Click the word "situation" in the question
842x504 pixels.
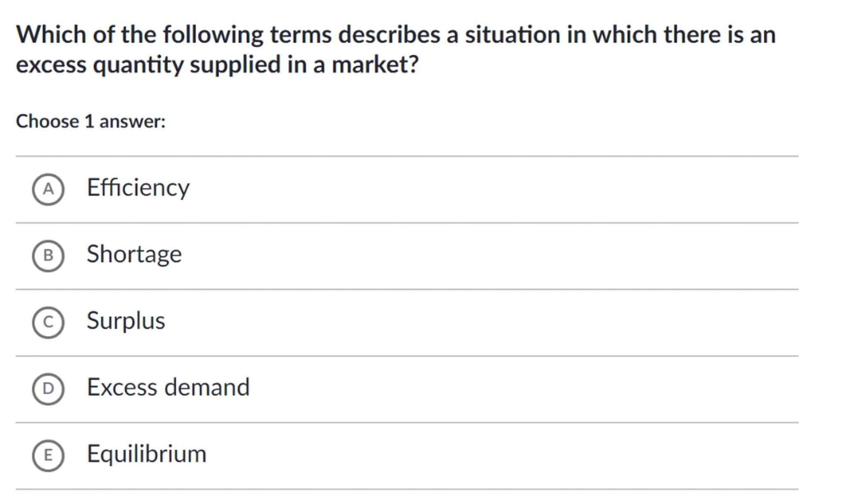point(512,35)
